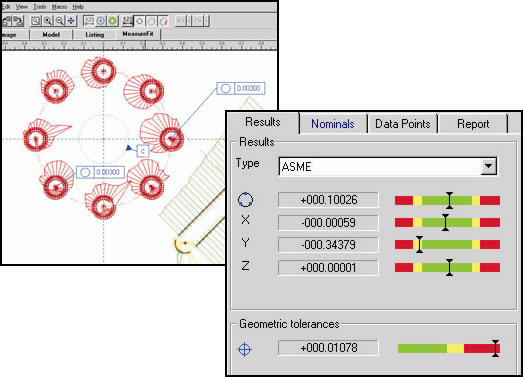The width and height of the screenshot is (523, 377).
Task: Click the multicolor deviation circle icon
Action: click(x=163, y=21)
